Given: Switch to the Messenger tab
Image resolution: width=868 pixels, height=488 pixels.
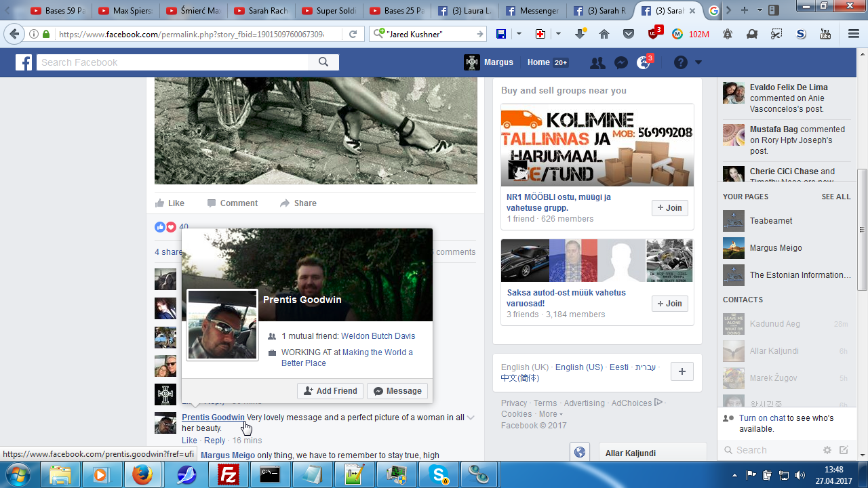Looking at the screenshot, I should 532,11.
